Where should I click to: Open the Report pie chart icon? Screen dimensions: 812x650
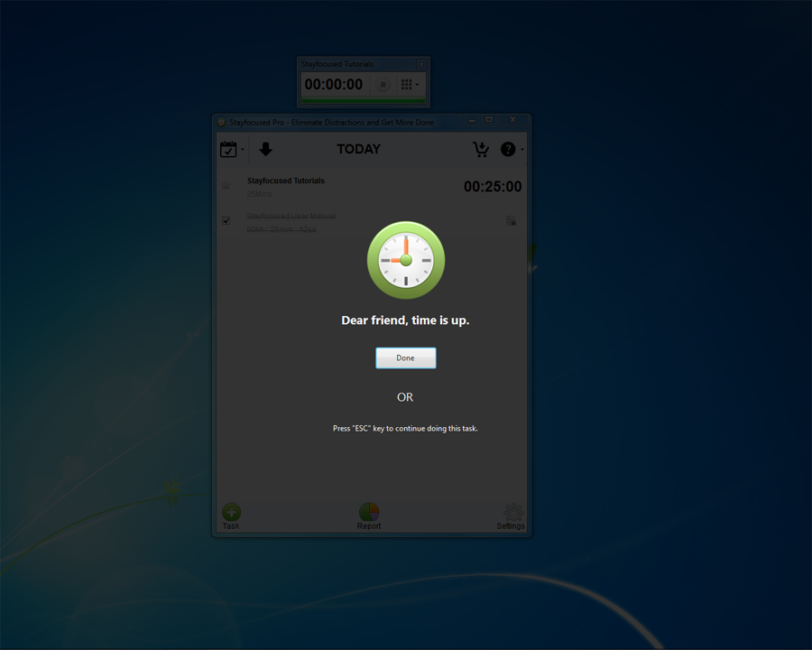[x=369, y=513]
